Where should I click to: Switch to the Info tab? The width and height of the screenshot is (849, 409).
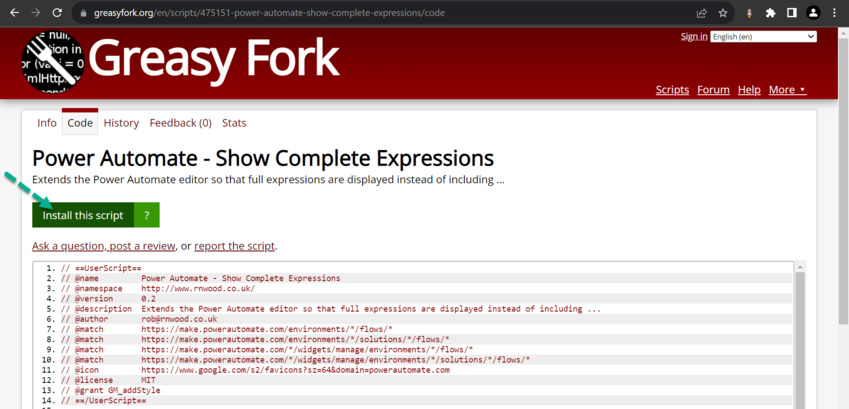[x=47, y=123]
